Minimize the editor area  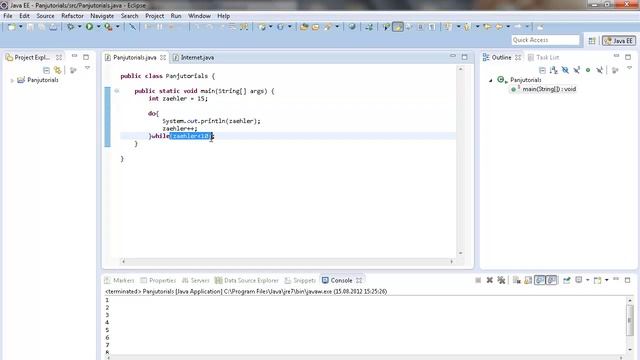[453, 56]
